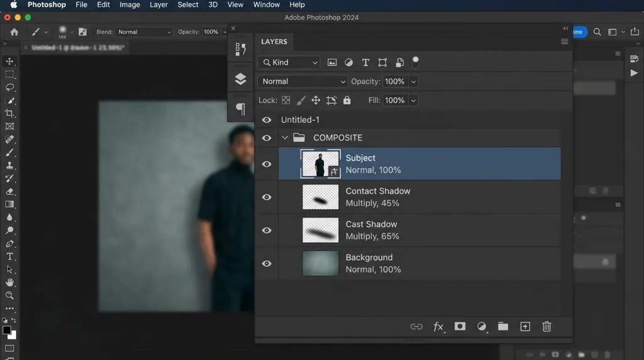
Task: Hide the Subject layer
Action: (x=267, y=164)
